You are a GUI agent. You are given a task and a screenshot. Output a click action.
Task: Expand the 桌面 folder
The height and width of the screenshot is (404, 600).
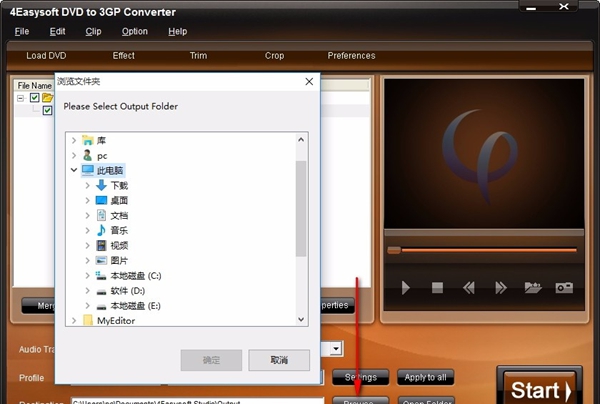coord(88,200)
